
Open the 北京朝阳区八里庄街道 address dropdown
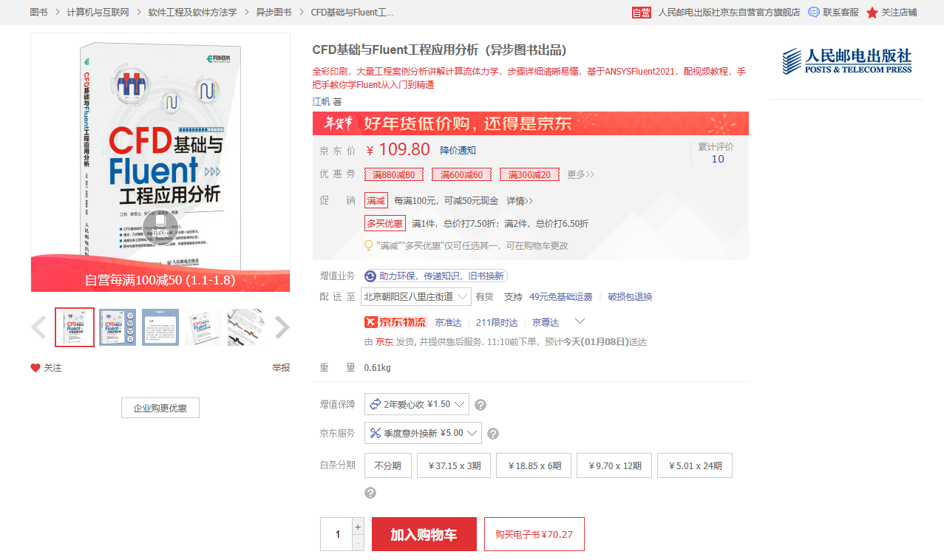coord(417,296)
